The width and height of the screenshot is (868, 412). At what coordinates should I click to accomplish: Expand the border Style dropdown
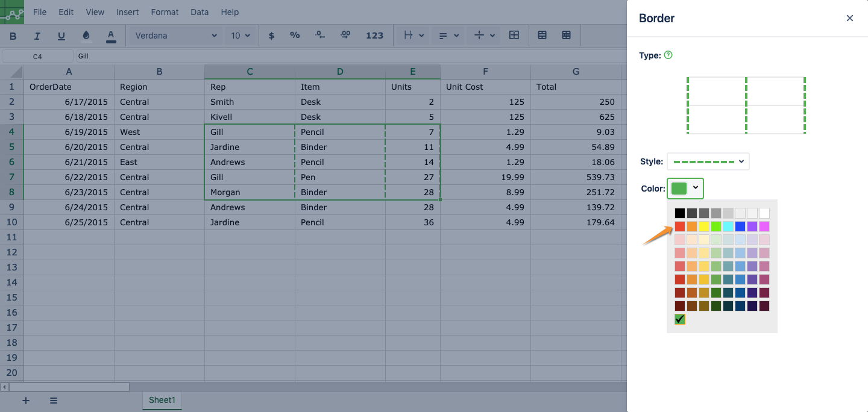(x=708, y=161)
